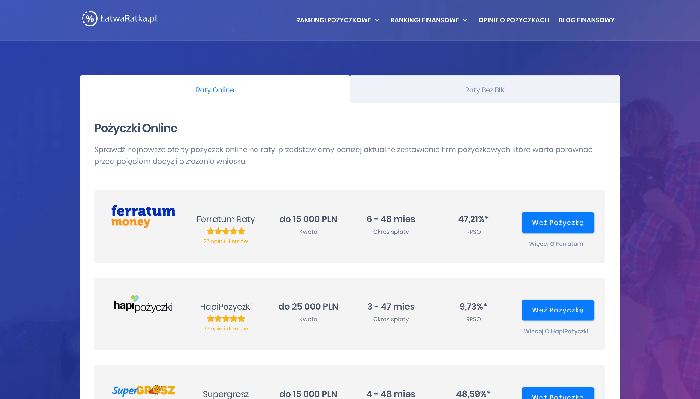Screen dimensions: 700x399
Task: Click the '6 - 48 mies' repayment period
Action: click(391, 219)
